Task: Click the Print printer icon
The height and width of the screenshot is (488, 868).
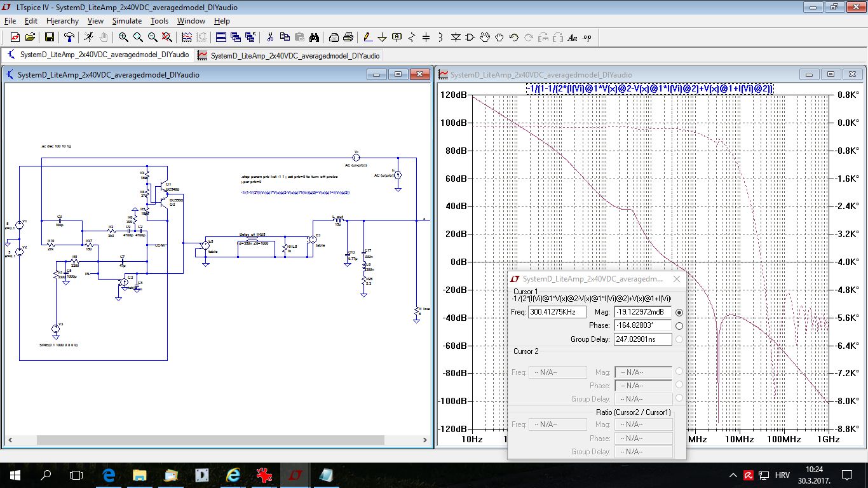Action: click(x=348, y=37)
